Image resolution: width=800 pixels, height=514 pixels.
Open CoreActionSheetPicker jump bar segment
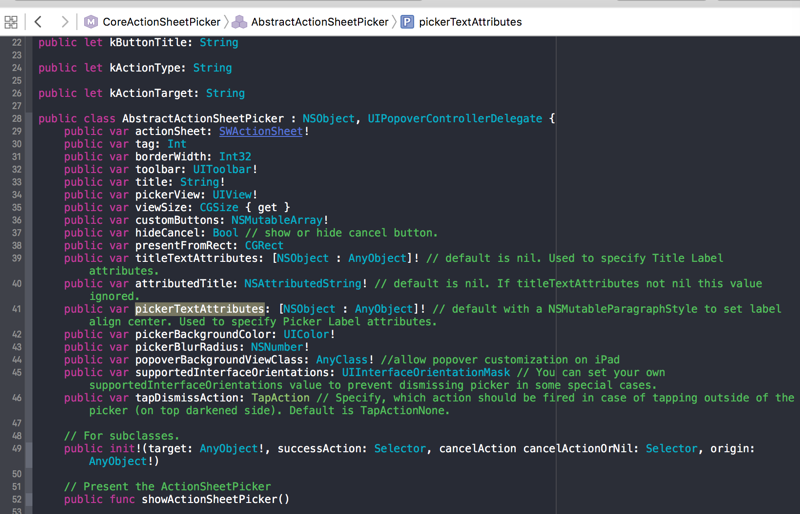pos(161,22)
